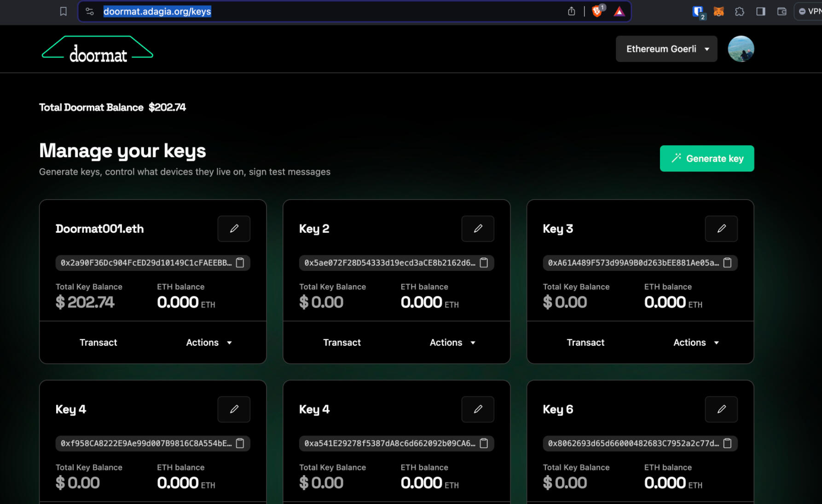Click Transact on Doormat001.eth card

(x=98, y=343)
